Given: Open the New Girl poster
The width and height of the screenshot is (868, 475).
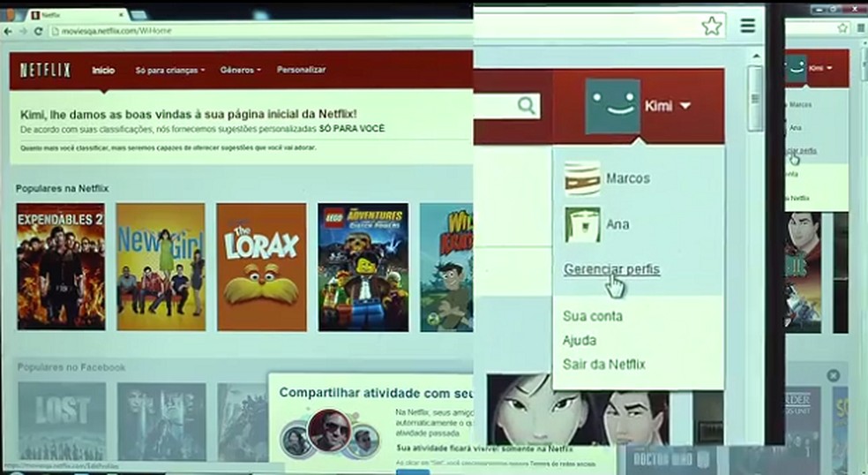Looking at the screenshot, I should coord(161,267).
